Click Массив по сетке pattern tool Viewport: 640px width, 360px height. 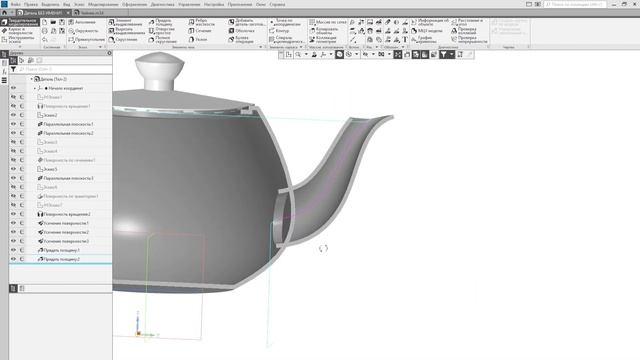pos(328,22)
